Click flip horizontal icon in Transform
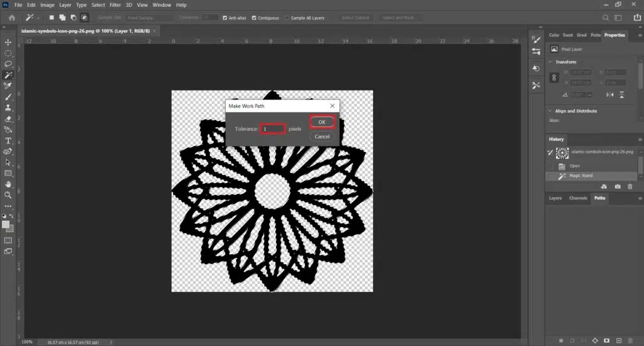The image size is (644, 346). 609,94
